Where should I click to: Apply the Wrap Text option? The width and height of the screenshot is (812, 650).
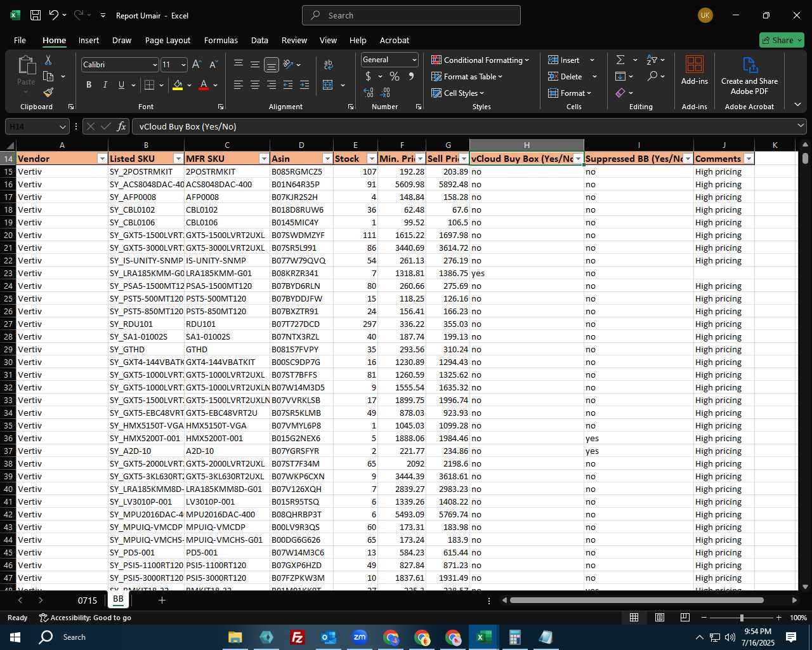point(329,64)
